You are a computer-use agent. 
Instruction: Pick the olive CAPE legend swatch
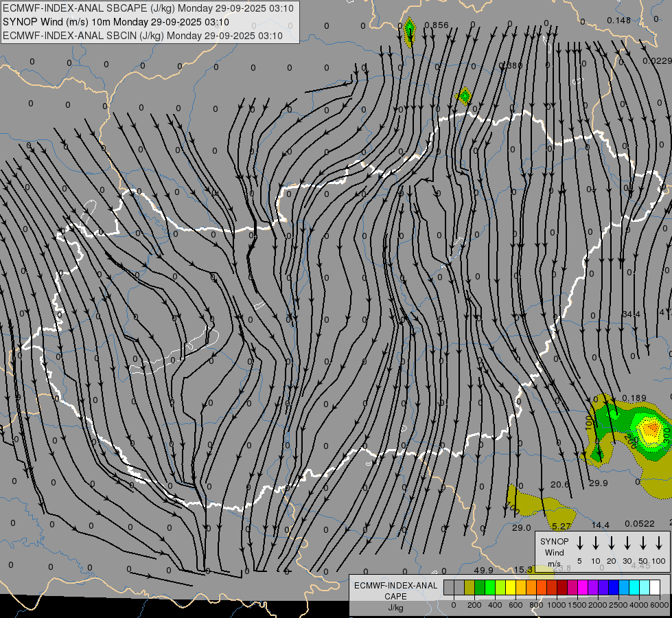(x=470, y=587)
